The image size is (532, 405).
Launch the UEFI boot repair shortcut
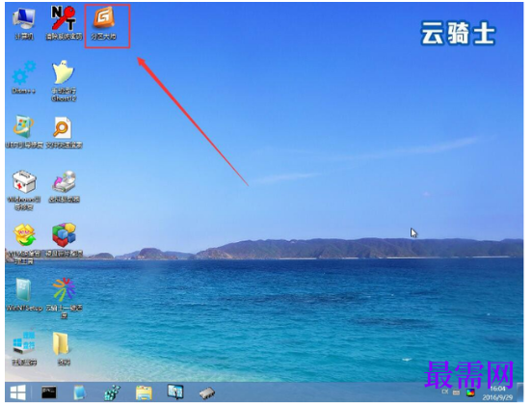click(x=24, y=132)
